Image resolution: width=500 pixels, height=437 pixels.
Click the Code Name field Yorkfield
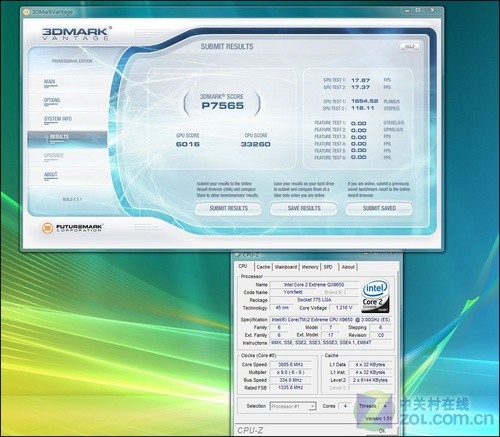click(293, 292)
